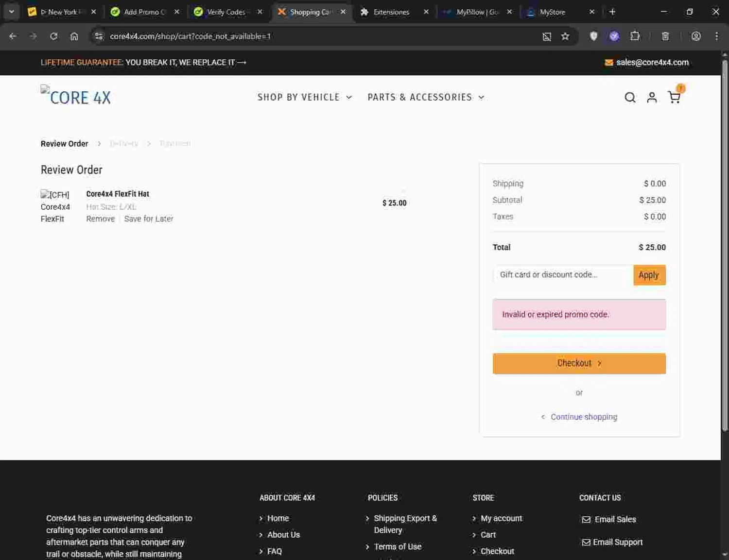
Task: Close the Verify Codes tab
Action: (260, 12)
